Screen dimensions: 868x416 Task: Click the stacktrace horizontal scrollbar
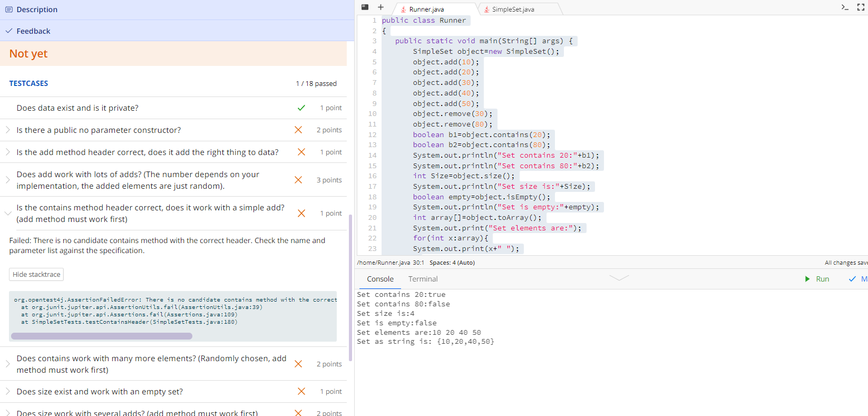pyautogui.click(x=102, y=336)
